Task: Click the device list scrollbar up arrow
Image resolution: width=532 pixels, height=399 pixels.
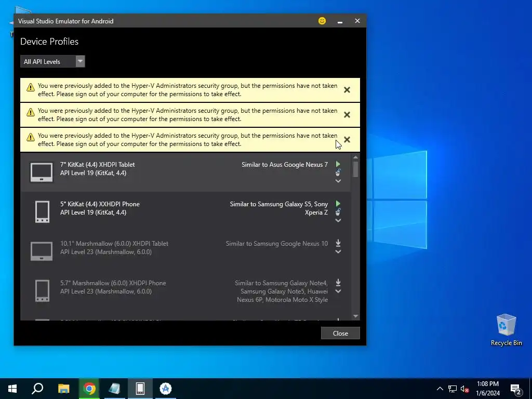Action: 355,157
